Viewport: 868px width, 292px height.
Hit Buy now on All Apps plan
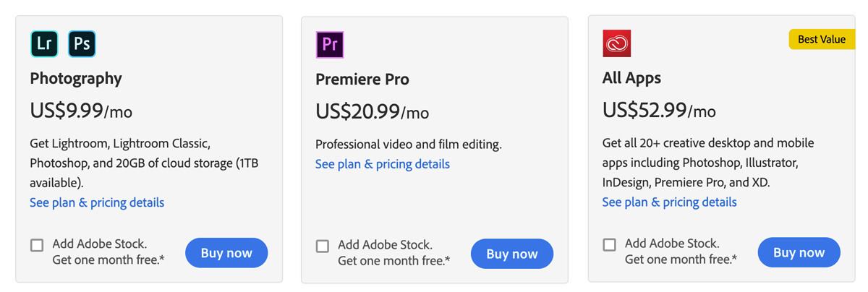click(x=799, y=252)
